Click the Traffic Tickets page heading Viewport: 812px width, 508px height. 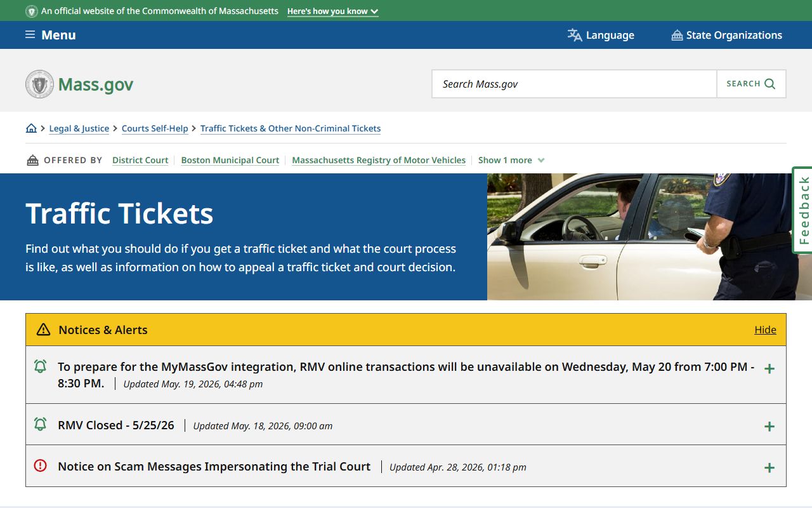(x=119, y=213)
